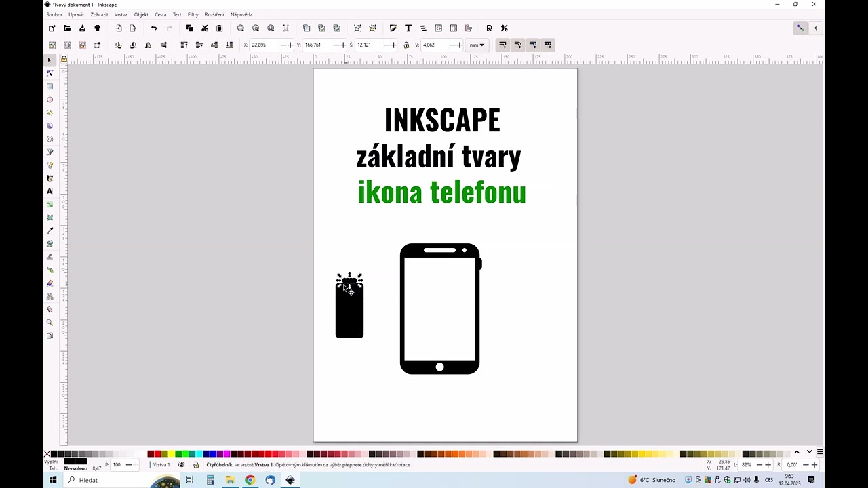This screenshot has width=868, height=488.
Task: Click the large phone icon on canvas
Action: click(x=440, y=309)
